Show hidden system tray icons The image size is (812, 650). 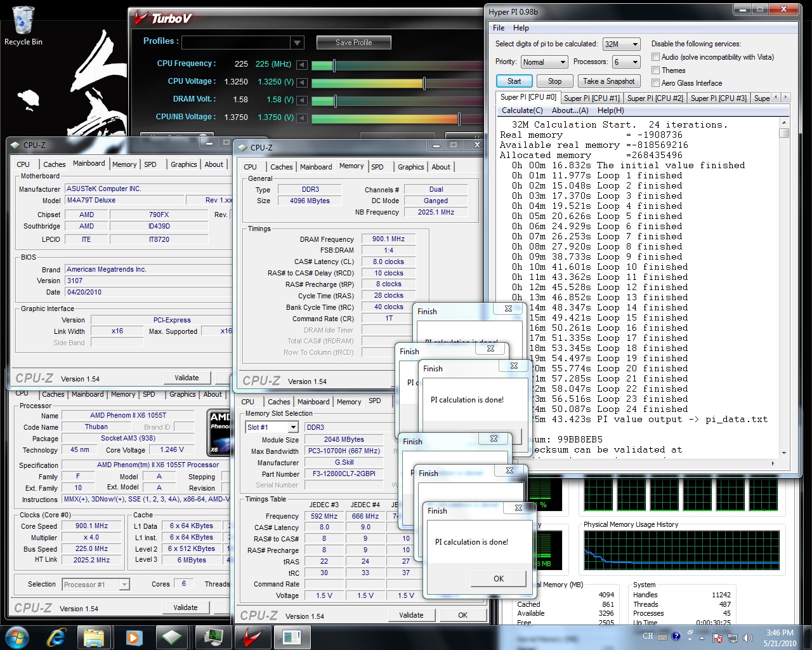pos(702,637)
